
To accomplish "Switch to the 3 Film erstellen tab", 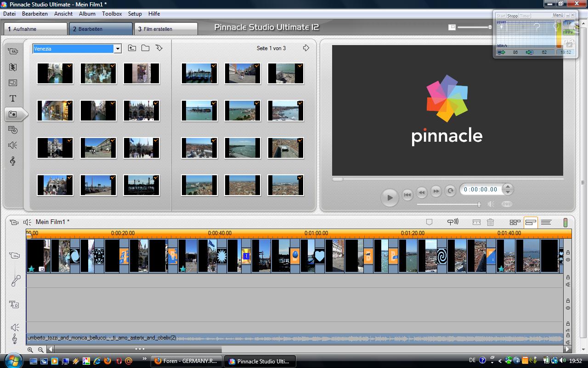I will (x=166, y=29).
